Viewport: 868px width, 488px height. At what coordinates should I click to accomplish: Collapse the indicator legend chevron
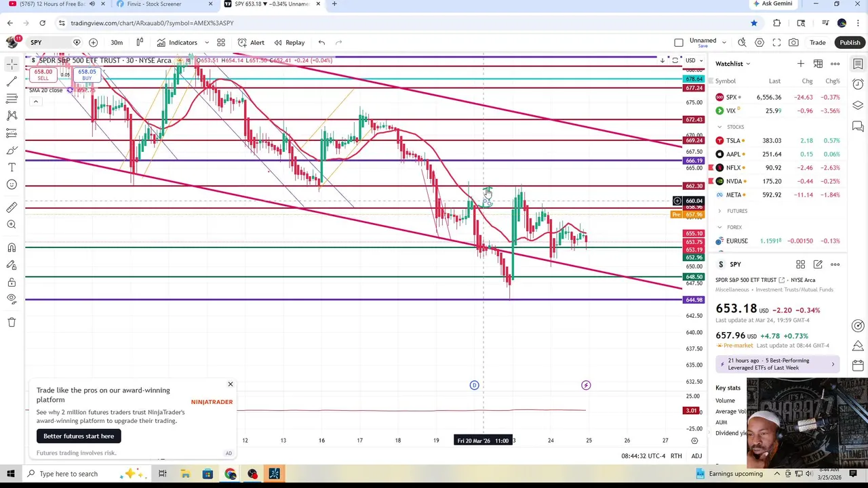[x=35, y=102]
